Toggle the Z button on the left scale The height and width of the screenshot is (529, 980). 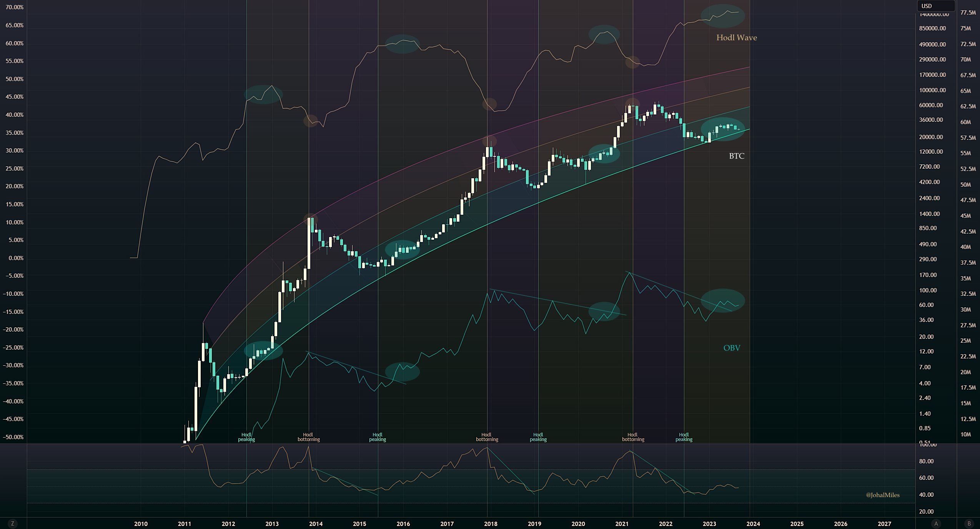[13, 523]
